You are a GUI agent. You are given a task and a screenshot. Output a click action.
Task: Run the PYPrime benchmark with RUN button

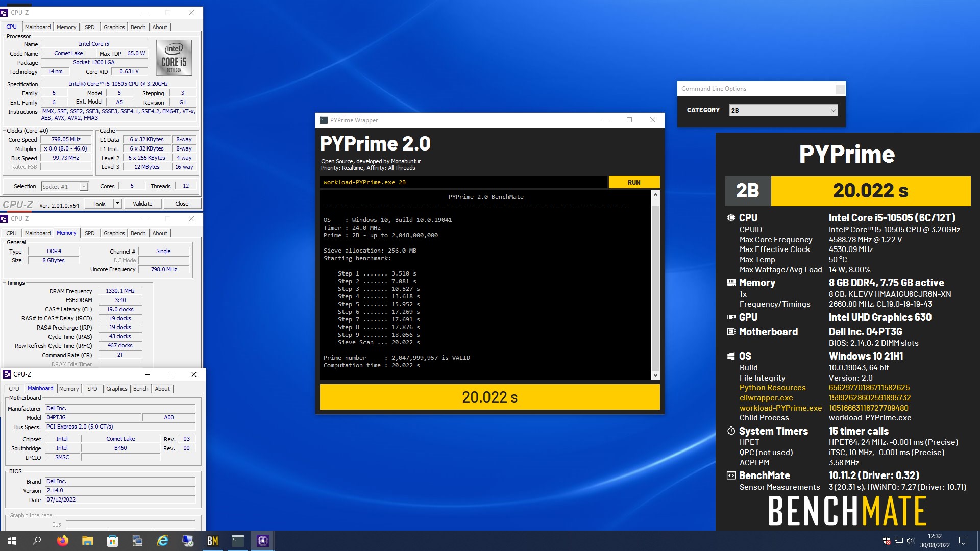(x=634, y=182)
